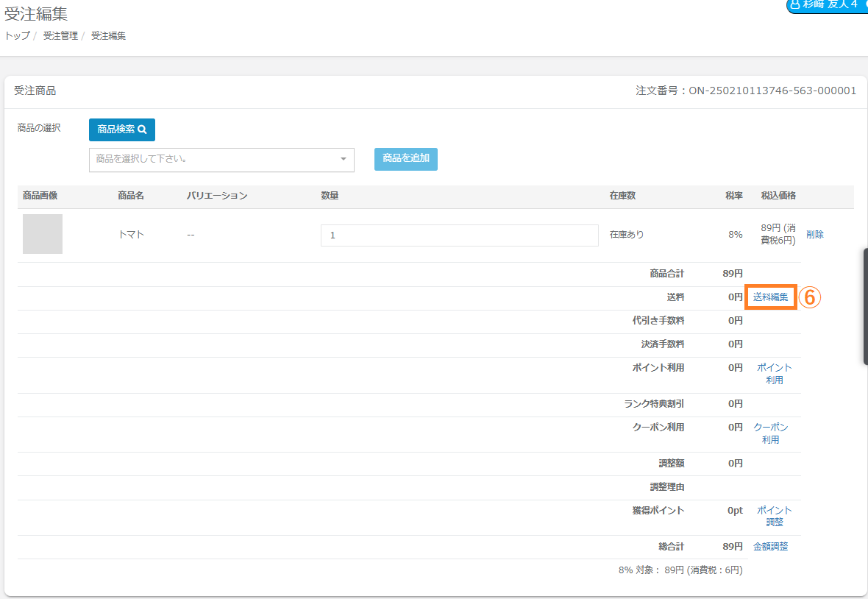The width and height of the screenshot is (868, 599).
Task: Expand the product select caret arrow
Action: pos(343,160)
